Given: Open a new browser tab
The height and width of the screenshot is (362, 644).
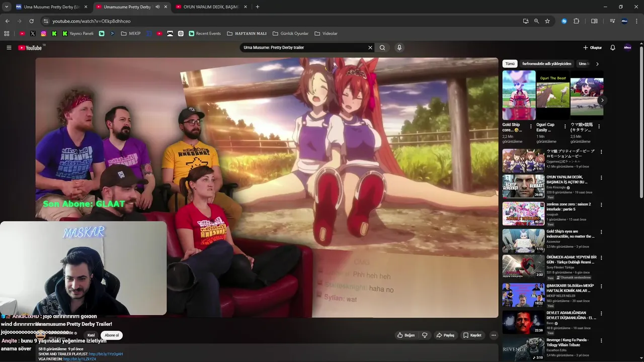Looking at the screenshot, I should (258, 7).
